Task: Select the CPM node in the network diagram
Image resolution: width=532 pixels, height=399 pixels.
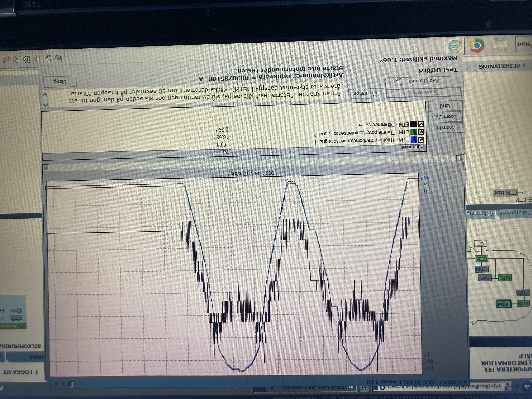Action: pyautogui.click(x=482, y=269)
